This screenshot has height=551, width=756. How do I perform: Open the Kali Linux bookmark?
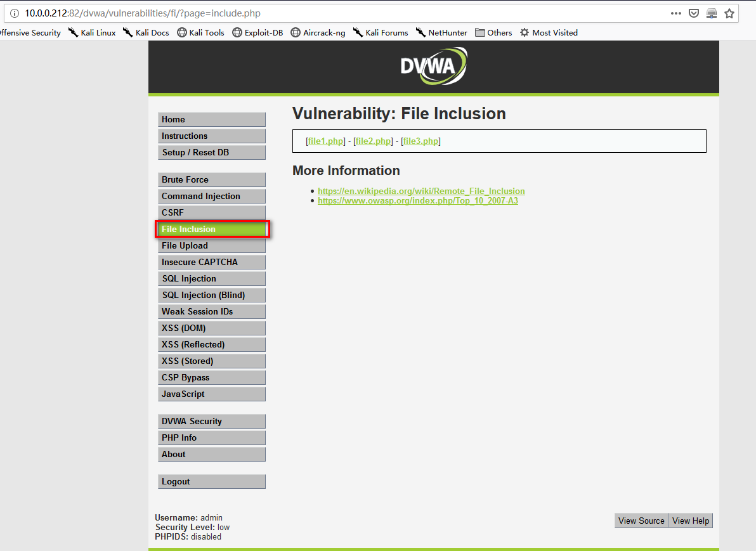pyautogui.click(x=93, y=32)
